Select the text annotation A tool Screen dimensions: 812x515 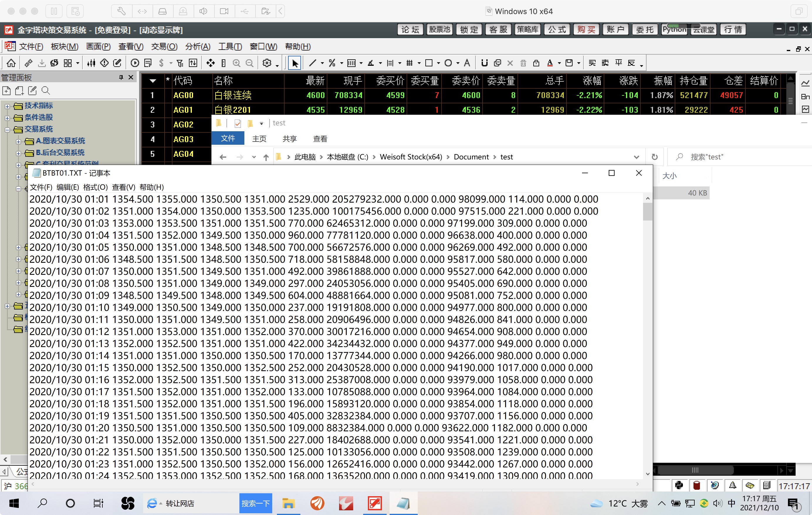pos(467,63)
